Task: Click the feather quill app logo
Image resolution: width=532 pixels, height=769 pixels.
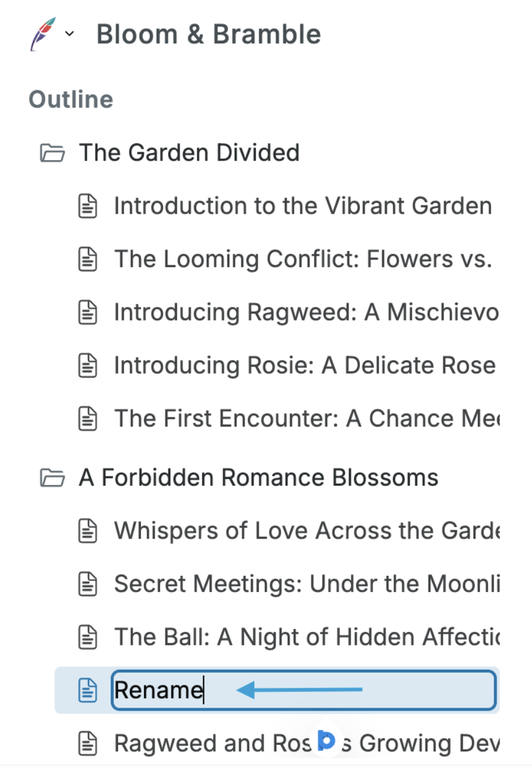Action: tap(43, 34)
